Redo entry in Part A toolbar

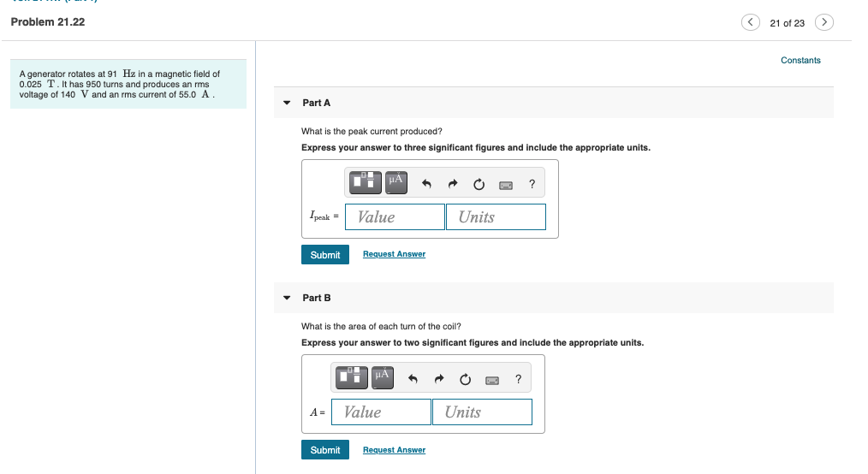coord(453,184)
